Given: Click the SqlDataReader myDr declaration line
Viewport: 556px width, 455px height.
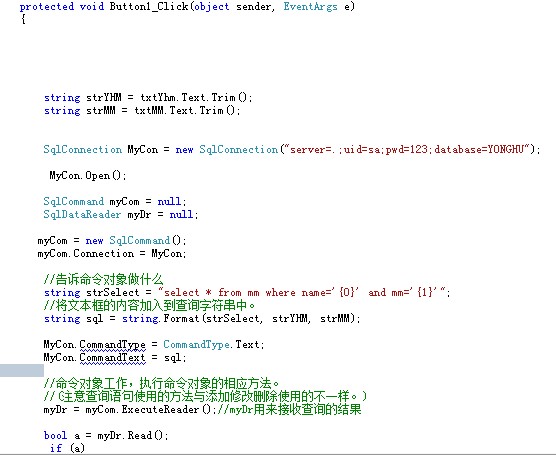Looking at the screenshot, I should [121, 215].
